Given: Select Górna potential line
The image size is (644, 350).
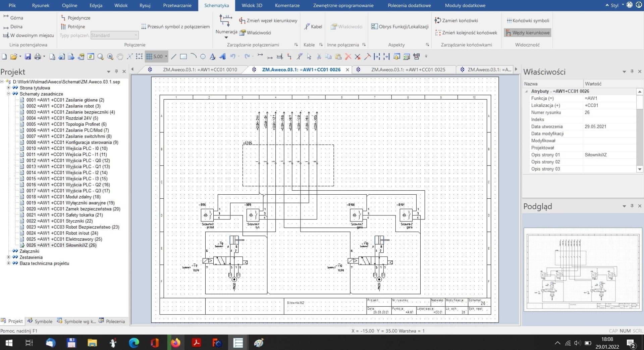Looking at the screenshot, I should coord(13,18).
